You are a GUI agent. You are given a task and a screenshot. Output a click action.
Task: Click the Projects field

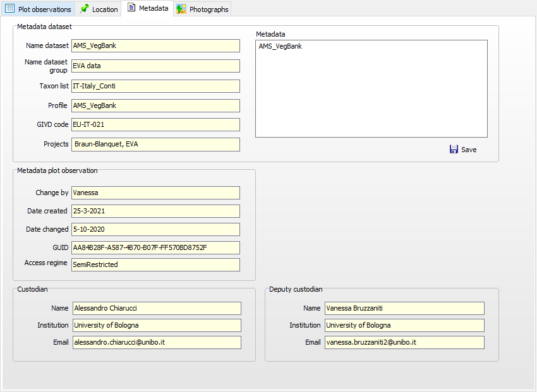(x=155, y=144)
